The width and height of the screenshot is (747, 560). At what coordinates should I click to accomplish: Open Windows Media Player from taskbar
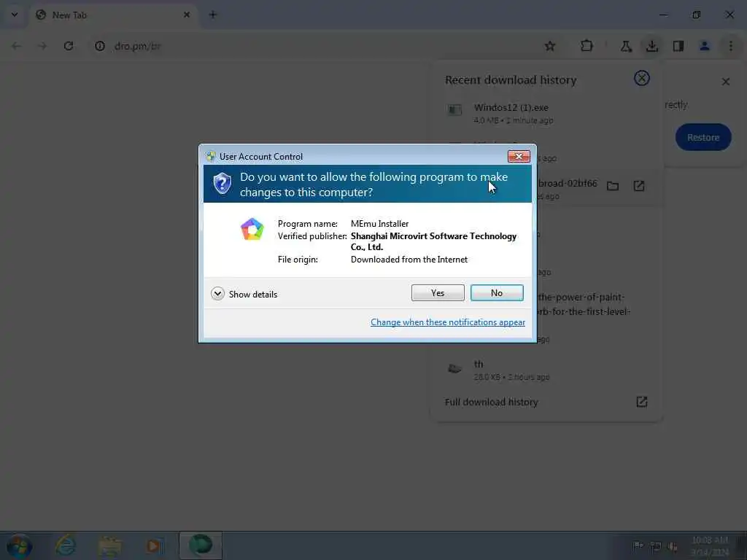pyautogui.click(x=154, y=545)
